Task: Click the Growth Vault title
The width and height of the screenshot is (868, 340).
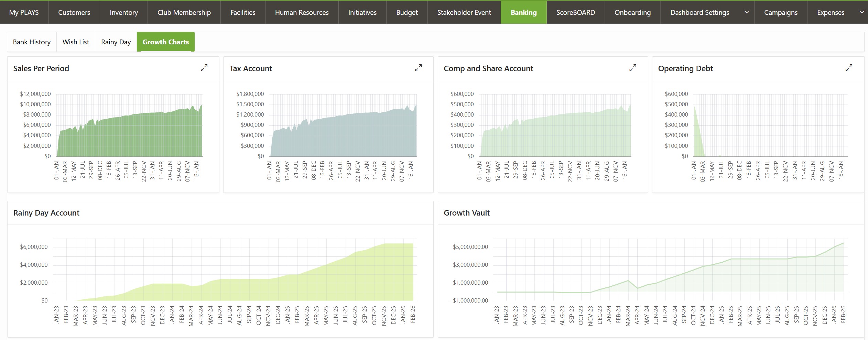Action: 467,213
